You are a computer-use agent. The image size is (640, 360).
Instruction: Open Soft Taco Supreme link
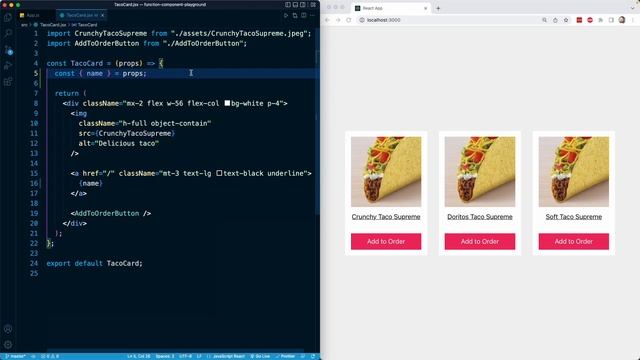[573, 217]
